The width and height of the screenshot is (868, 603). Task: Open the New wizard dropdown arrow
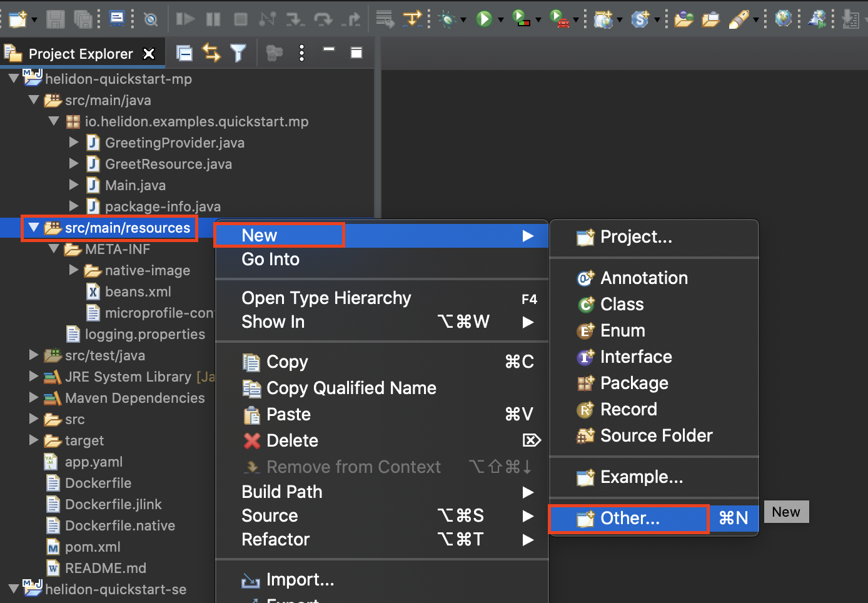[34, 20]
